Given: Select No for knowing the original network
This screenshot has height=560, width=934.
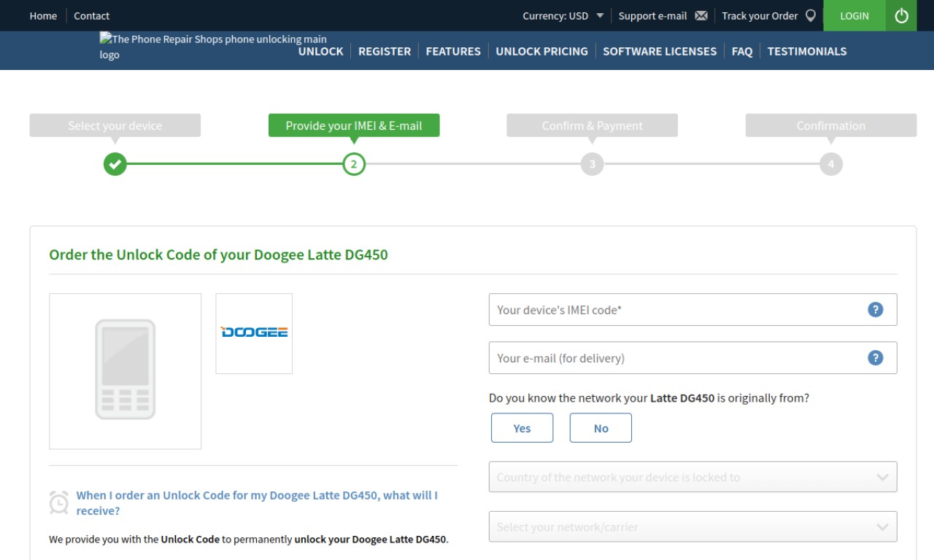Looking at the screenshot, I should 601,428.
